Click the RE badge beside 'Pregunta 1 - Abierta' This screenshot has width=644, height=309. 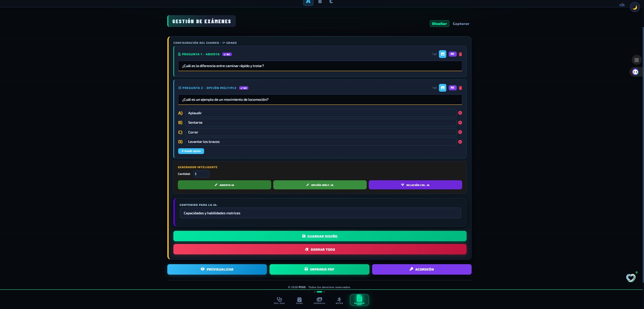227,54
